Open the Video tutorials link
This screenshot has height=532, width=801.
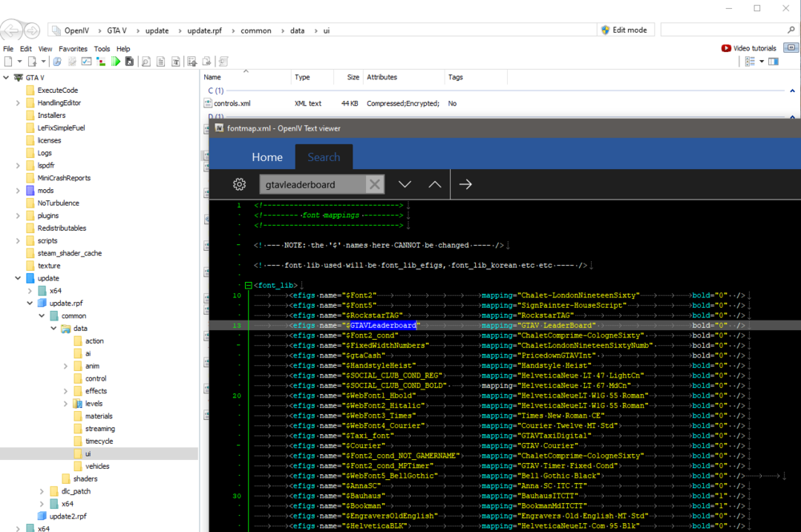click(751, 47)
